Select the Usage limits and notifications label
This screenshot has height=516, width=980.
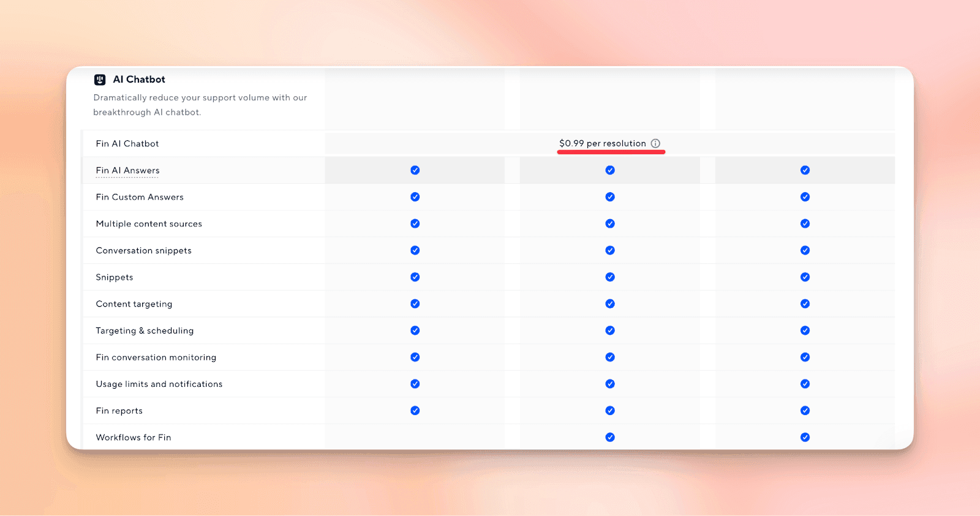pyautogui.click(x=159, y=384)
